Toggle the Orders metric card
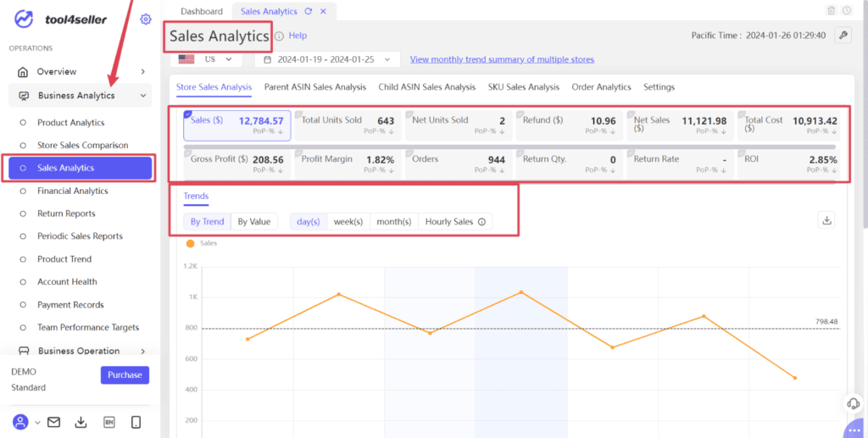The height and width of the screenshot is (438, 868). click(x=459, y=164)
